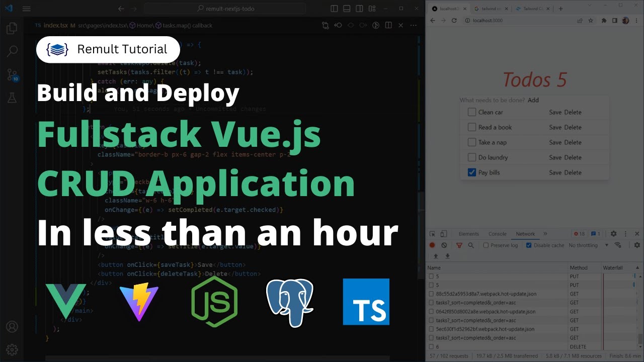Open Chrome three-dot menu

(636, 21)
